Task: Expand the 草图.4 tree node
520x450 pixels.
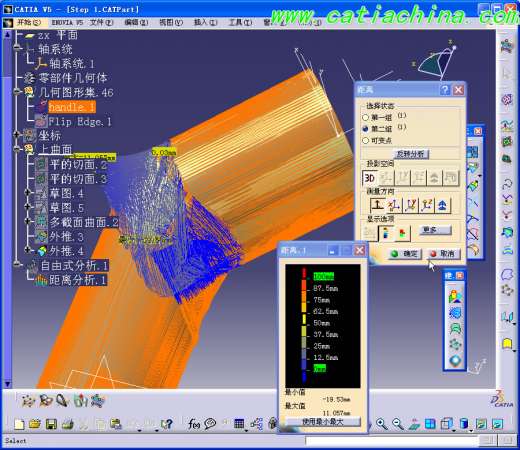Action: [28, 192]
